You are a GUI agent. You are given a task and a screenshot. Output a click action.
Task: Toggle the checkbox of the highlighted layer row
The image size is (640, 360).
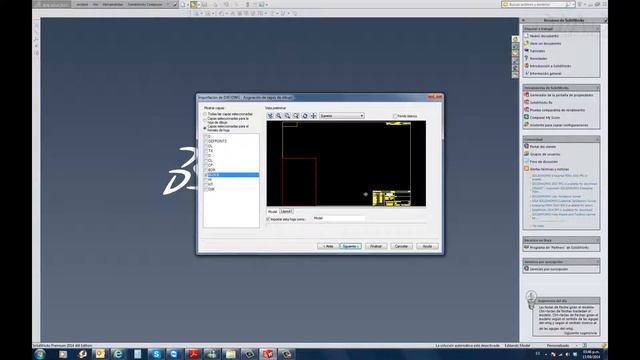tap(206, 175)
